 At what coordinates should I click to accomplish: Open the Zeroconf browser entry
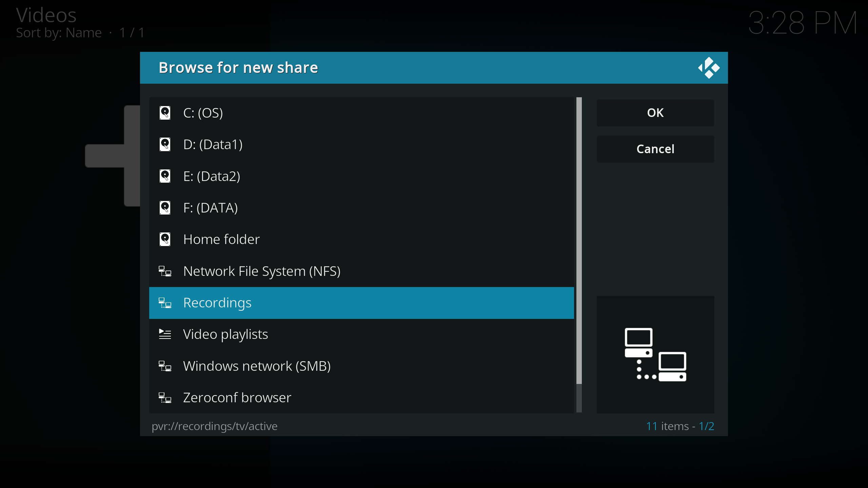pos(361,398)
